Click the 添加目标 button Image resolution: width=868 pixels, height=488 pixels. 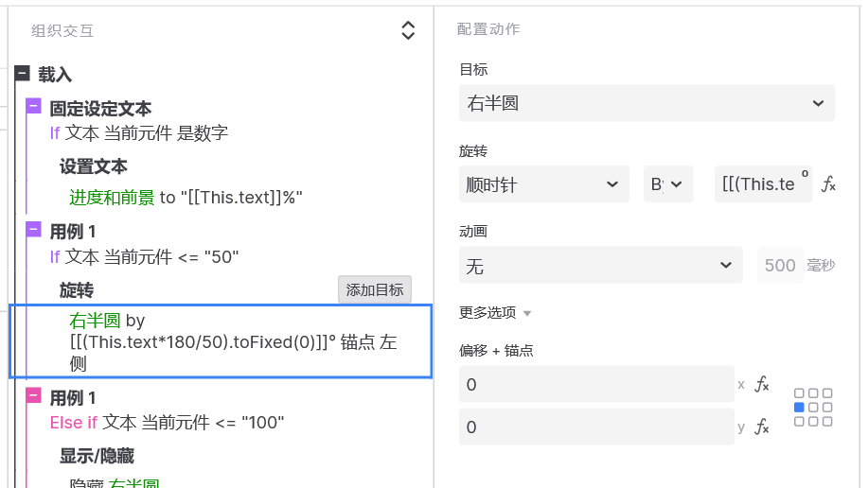click(375, 290)
